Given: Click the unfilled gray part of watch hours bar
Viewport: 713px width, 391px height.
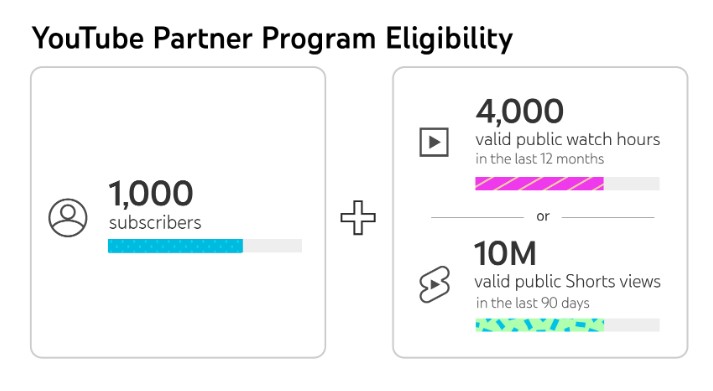Looking at the screenshot, I should (632, 184).
